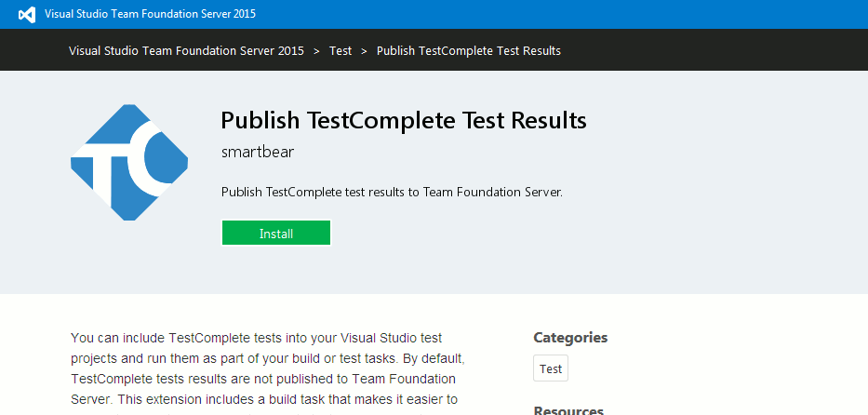Click the blue header product title text
Image resolution: width=868 pixels, height=415 pixels.
pos(150,15)
